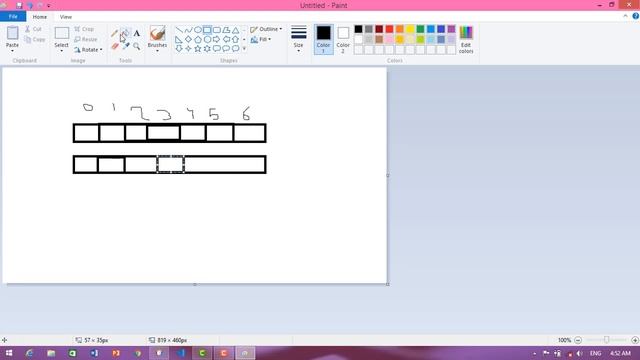Viewport: 640px width, 360px height.
Task: Switch to the Home tab
Action: pyautogui.click(x=40, y=17)
